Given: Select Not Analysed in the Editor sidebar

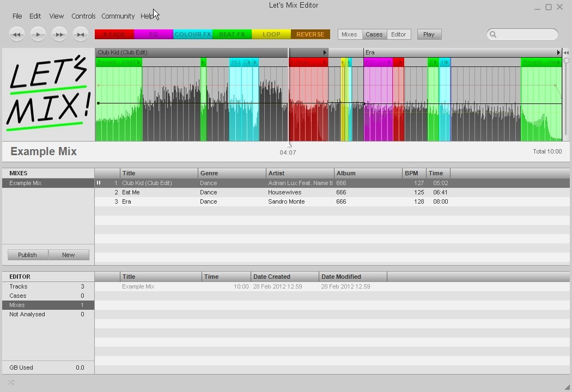Looking at the screenshot, I should [x=27, y=314].
